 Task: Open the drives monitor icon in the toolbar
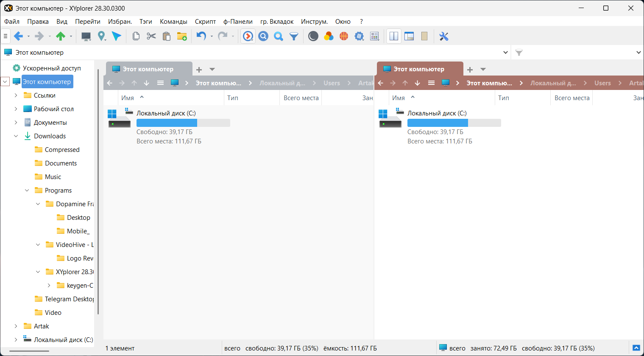pos(86,36)
